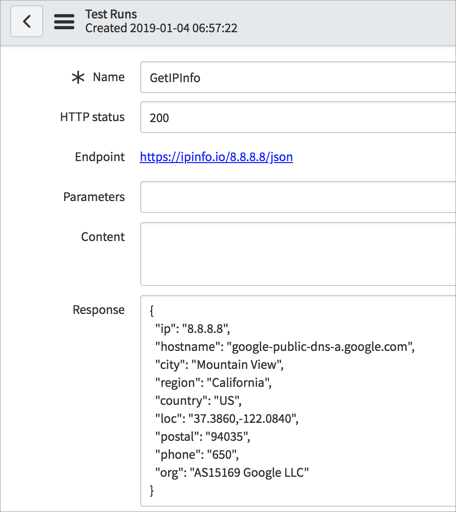456x512 pixels.
Task: Click the "loc": "37.3860,-122.0840" line
Action: (227, 419)
